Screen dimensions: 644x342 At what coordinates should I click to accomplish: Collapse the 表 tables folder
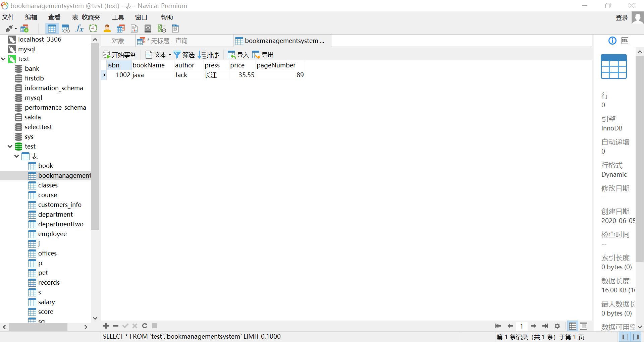[x=17, y=156]
